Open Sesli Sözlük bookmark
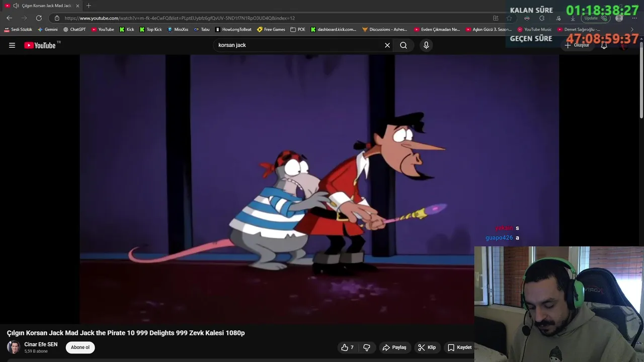This screenshot has width=644, height=362. click(18, 29)
